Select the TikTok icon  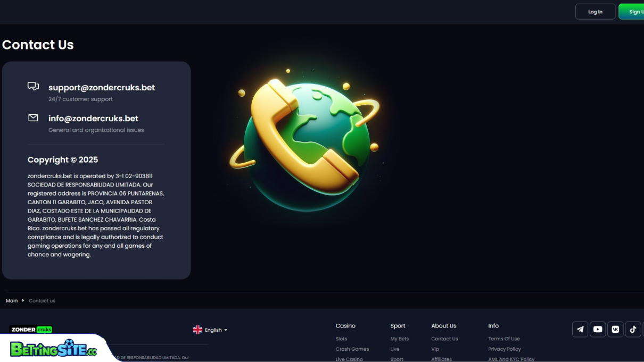(633, 329)
